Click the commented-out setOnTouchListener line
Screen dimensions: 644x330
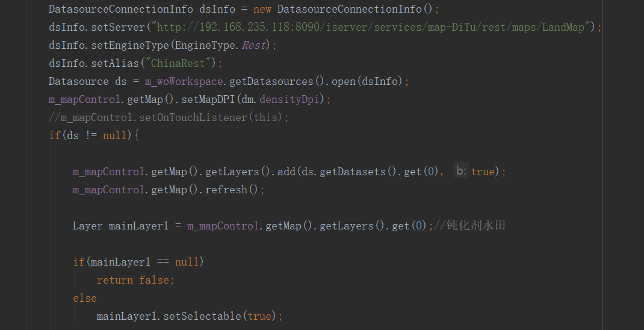click(169, 117)
